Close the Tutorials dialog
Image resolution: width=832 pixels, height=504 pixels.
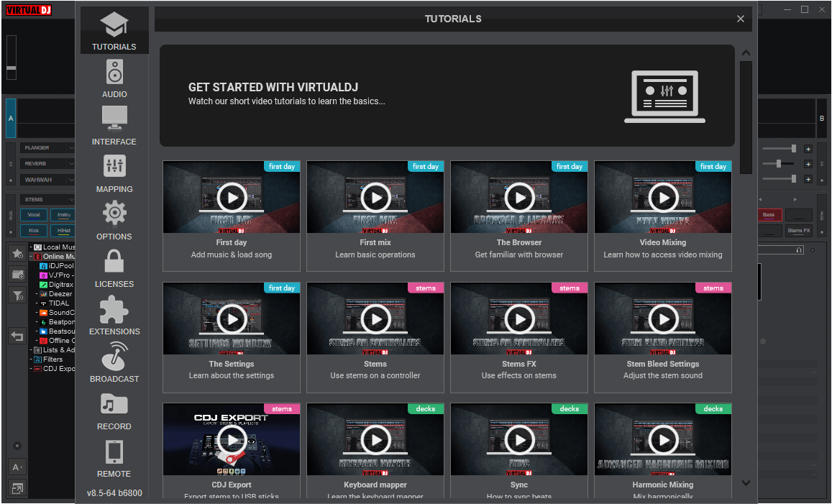[x=740, y=19]
